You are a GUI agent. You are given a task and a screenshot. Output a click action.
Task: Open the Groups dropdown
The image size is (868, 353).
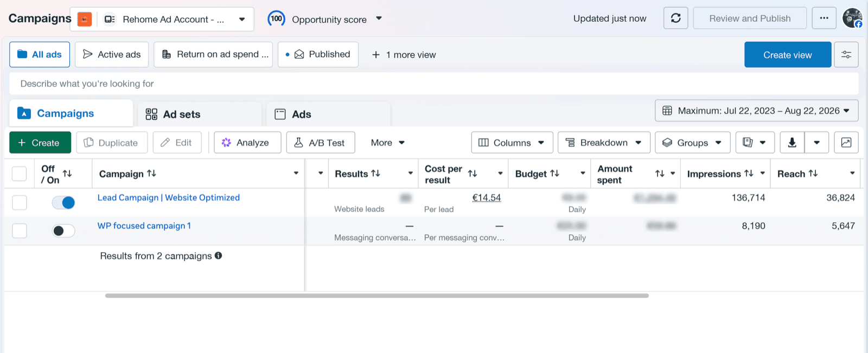point(693,143)
